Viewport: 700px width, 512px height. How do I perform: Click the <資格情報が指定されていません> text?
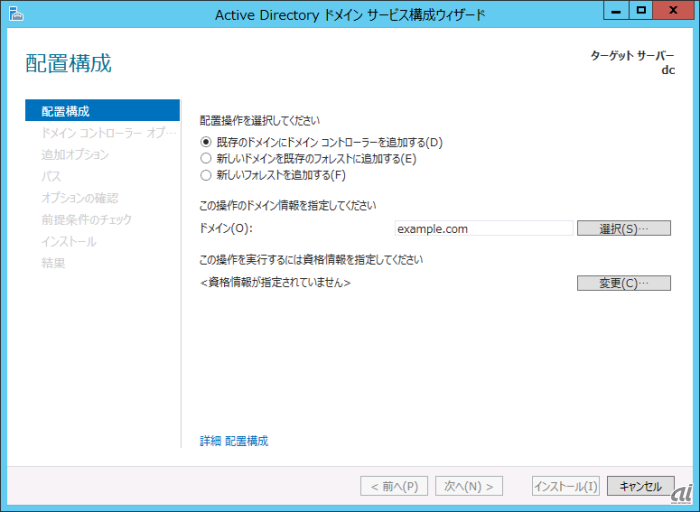click(275, 283)
